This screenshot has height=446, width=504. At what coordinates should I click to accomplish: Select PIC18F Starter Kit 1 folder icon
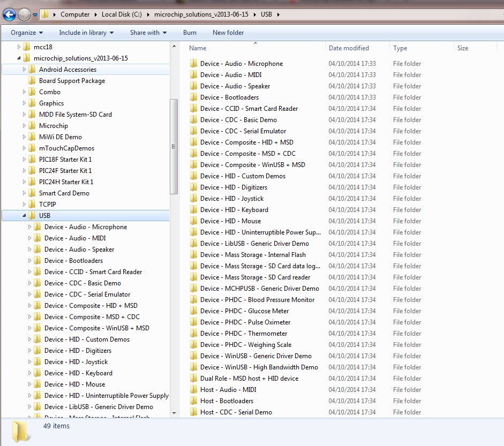[x=32, y=160]
